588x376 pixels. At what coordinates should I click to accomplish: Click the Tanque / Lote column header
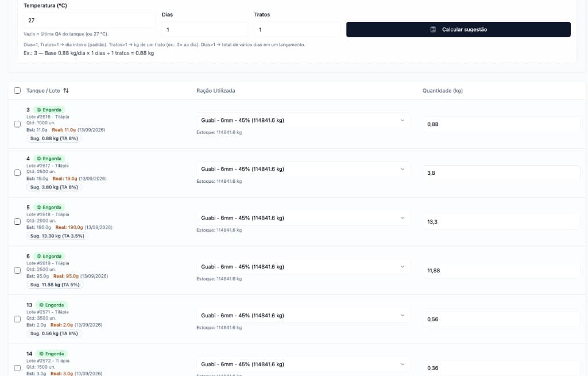pos(43,90)
